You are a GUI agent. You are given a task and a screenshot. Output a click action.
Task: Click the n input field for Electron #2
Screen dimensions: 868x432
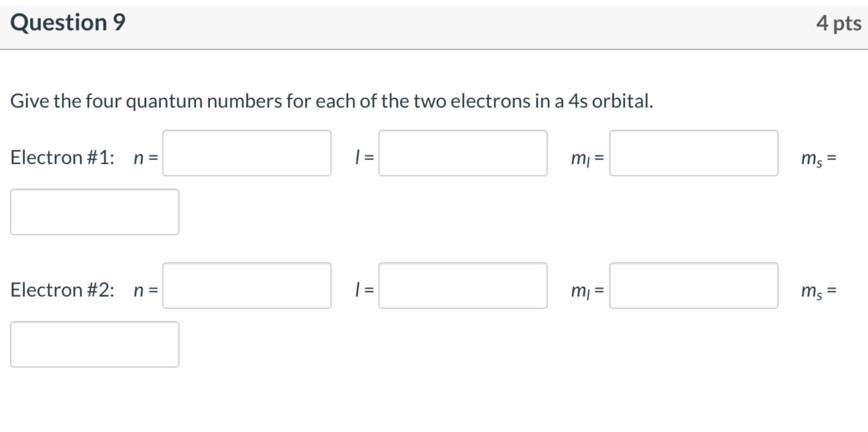coord(247,286)
